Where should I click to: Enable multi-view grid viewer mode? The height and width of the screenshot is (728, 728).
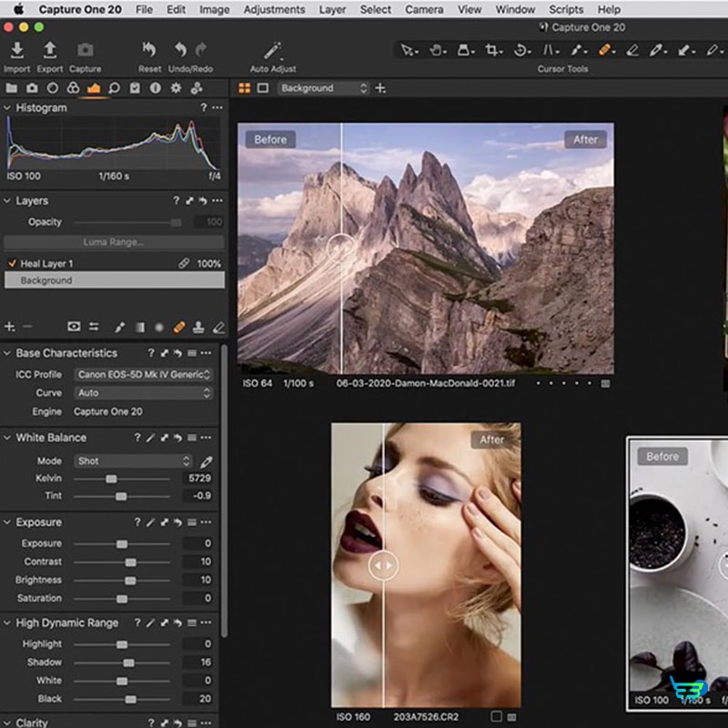point(244,88)
